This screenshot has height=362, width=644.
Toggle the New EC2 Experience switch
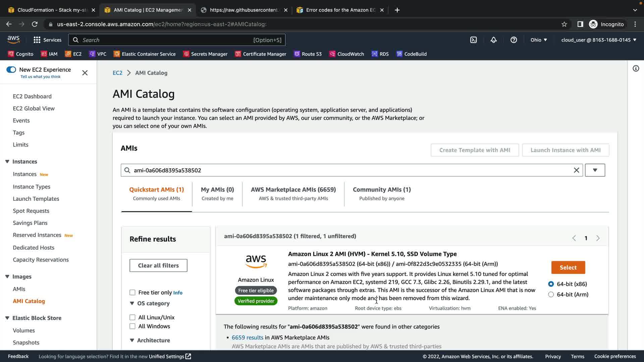(11, 70)
